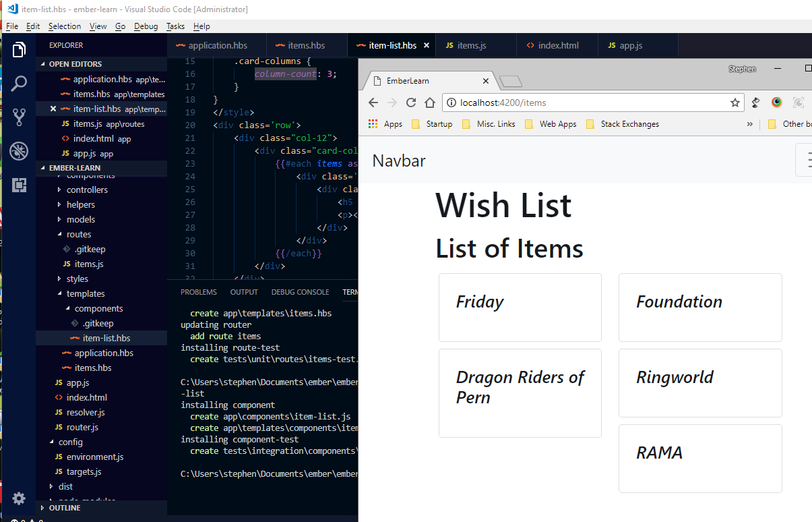Collapse the routes folder
The image size is (812, 522).
click(78, 234)
